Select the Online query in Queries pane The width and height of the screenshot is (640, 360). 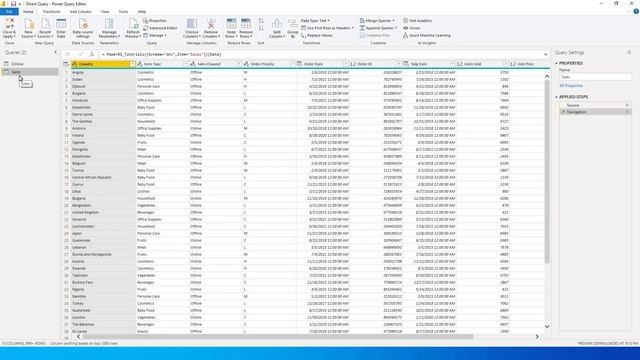[30, 64]
